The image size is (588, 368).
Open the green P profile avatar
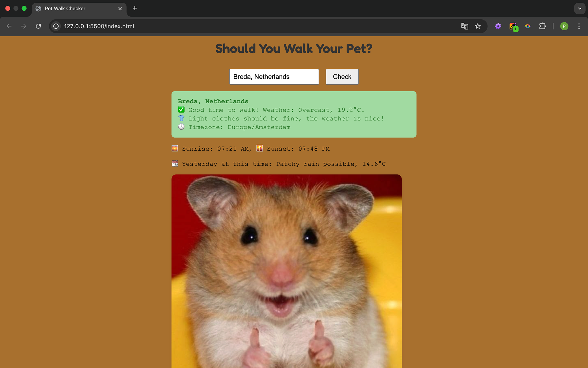coord(564,26)
